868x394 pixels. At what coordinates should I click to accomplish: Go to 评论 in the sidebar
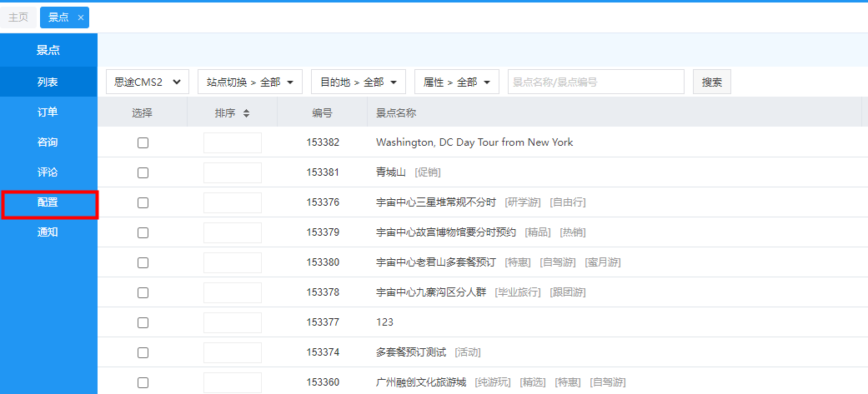click(48, 172)
